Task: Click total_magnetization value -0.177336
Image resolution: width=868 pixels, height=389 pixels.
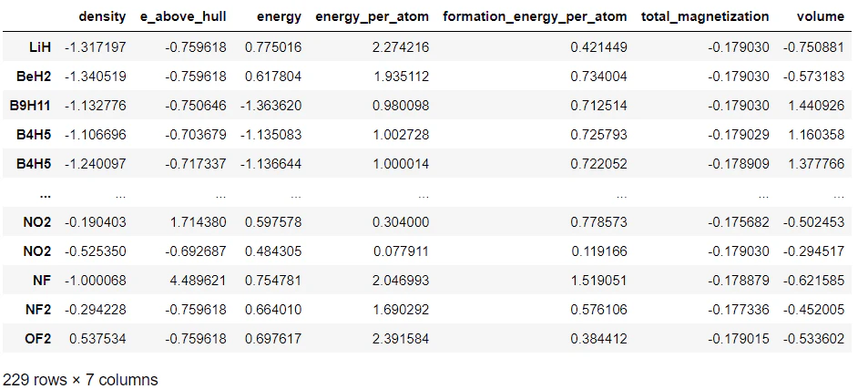Action: coord(739,310)
